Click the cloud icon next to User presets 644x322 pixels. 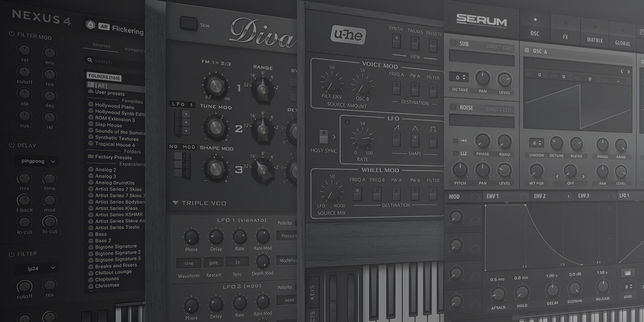tap(91, 91)
